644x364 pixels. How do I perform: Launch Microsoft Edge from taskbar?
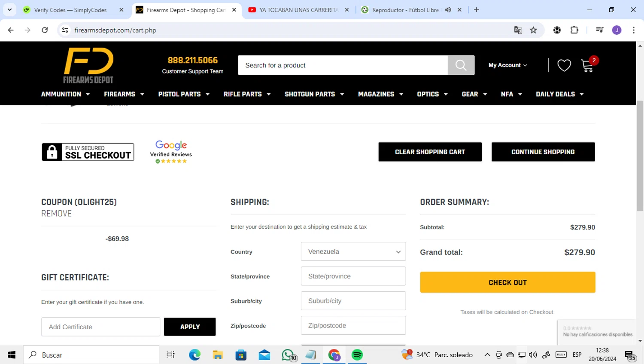[194, 355]
